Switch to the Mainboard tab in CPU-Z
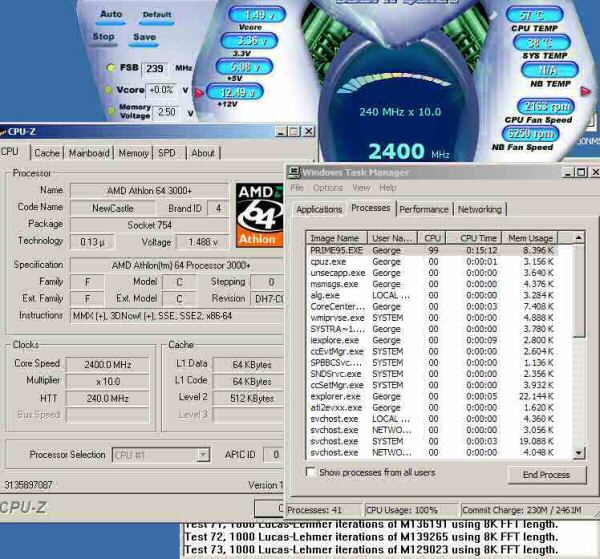600x559 pixels. click(x=89, y=153)
